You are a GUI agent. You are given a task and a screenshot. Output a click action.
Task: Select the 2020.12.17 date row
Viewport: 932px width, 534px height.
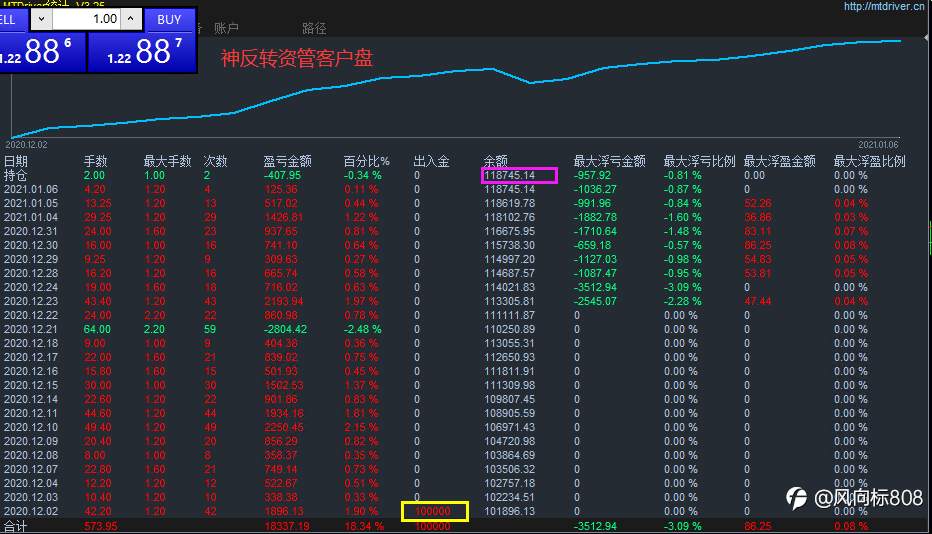pyautogui.click(x=31, y=357)
